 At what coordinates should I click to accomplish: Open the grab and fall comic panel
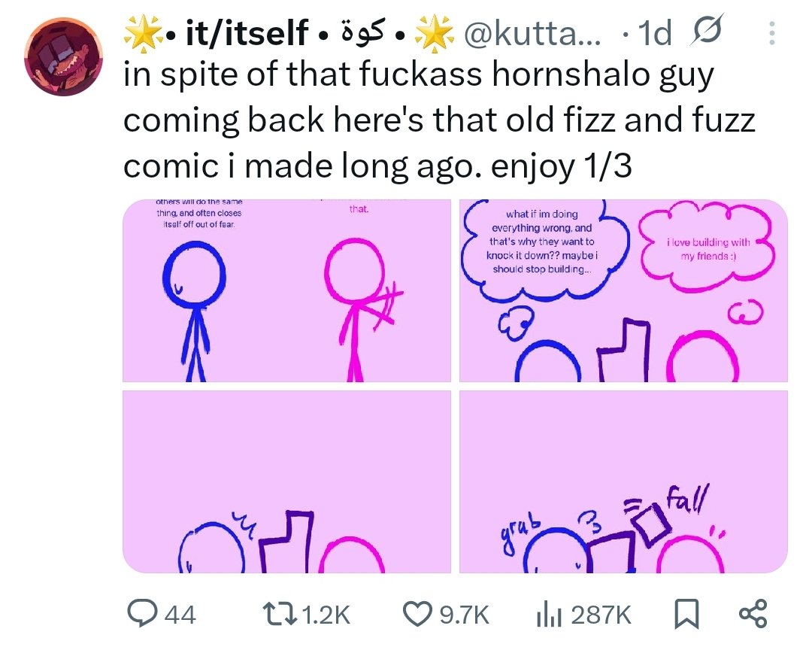click(623, 481)
